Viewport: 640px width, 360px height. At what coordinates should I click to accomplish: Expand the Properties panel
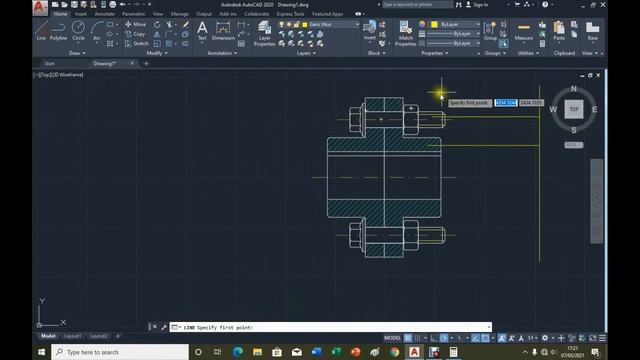[x=435, y=53]
